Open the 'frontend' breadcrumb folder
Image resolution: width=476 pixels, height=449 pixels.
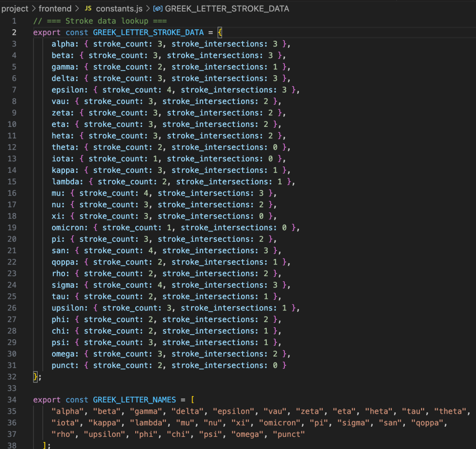coord(55,9)
